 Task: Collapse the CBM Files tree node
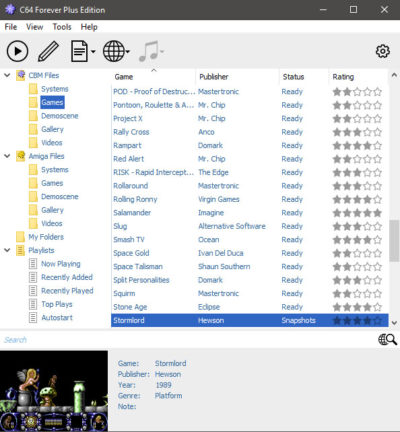click(7, 75)
